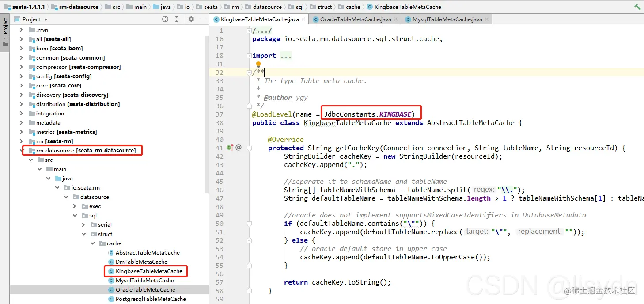Close the OracleTableMetaCache.java tab

click(x=395, y=19)
